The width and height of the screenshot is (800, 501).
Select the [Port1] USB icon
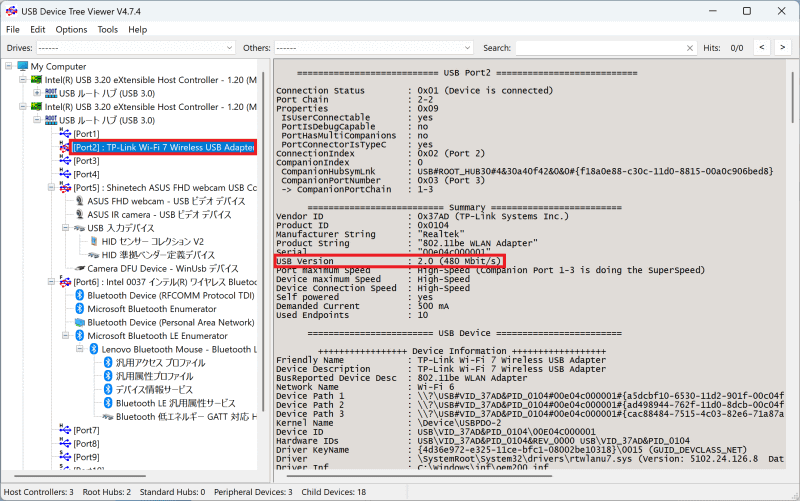click(65, 133)
